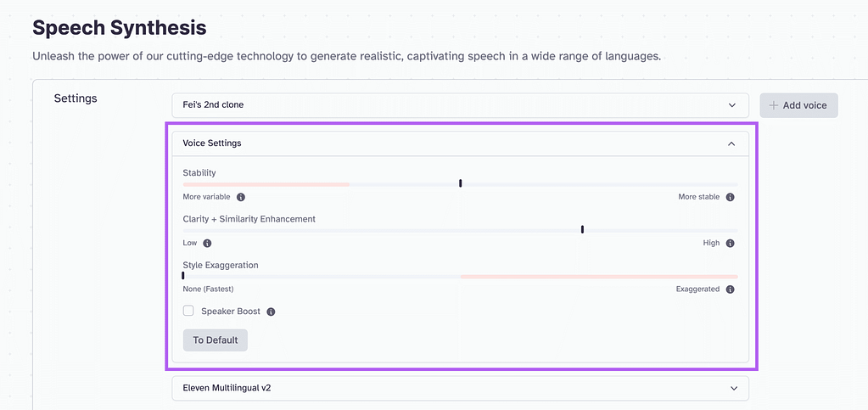The height and width of the screenshot is (410, 868).
Task: Click the info icon beside More stable
Action: click(731, 197)
